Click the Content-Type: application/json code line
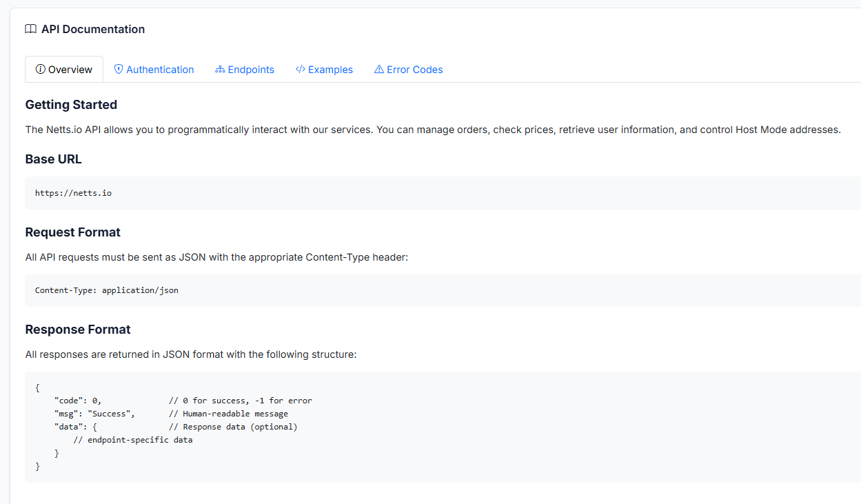This screenshot has width=861, height=504. click(x=107, y=290)
